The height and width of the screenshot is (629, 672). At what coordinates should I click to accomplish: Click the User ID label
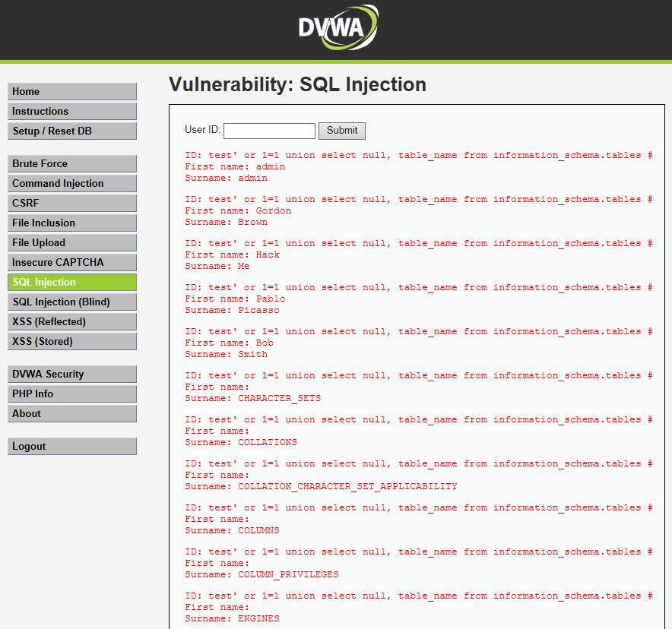coord(203,130)
